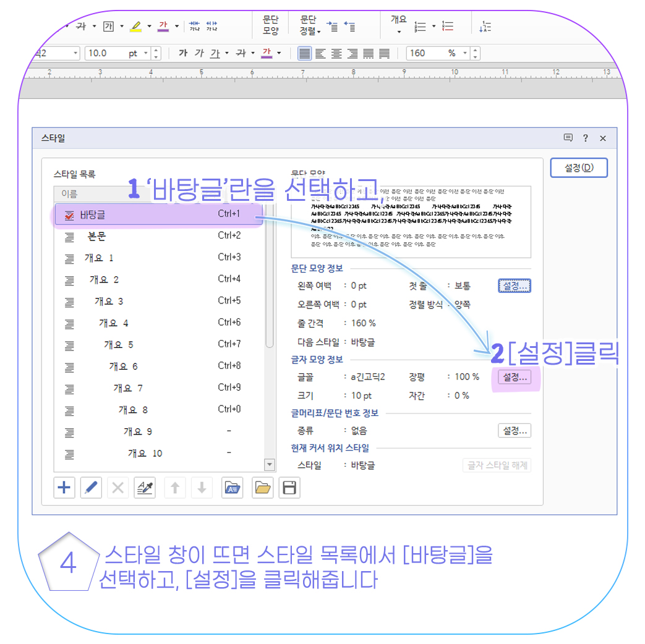645x644 pixels.
Task: Save styles to file with the disk icon
Action: (x=289, y=488)
